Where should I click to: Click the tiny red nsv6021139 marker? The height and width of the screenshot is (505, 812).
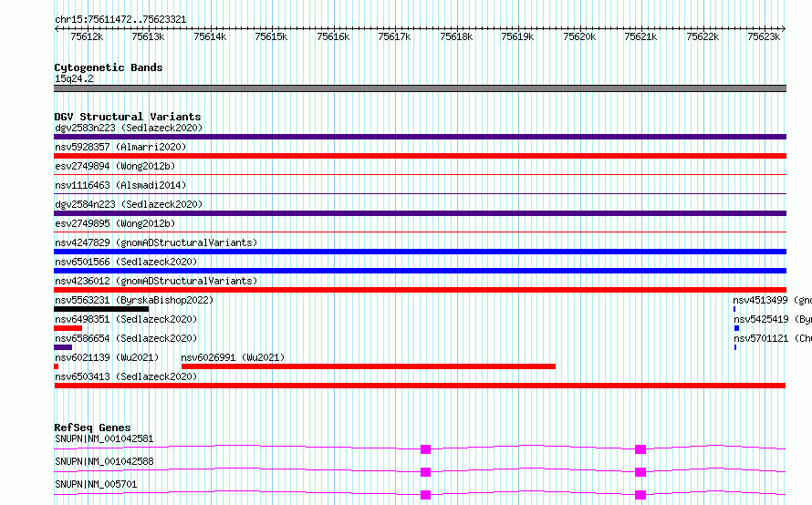click(x=57, y=366)
